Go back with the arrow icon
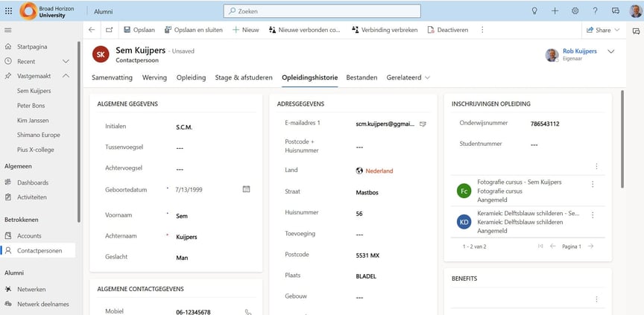The width and height of the screenshot is (644, 315). tap(92, 30)
